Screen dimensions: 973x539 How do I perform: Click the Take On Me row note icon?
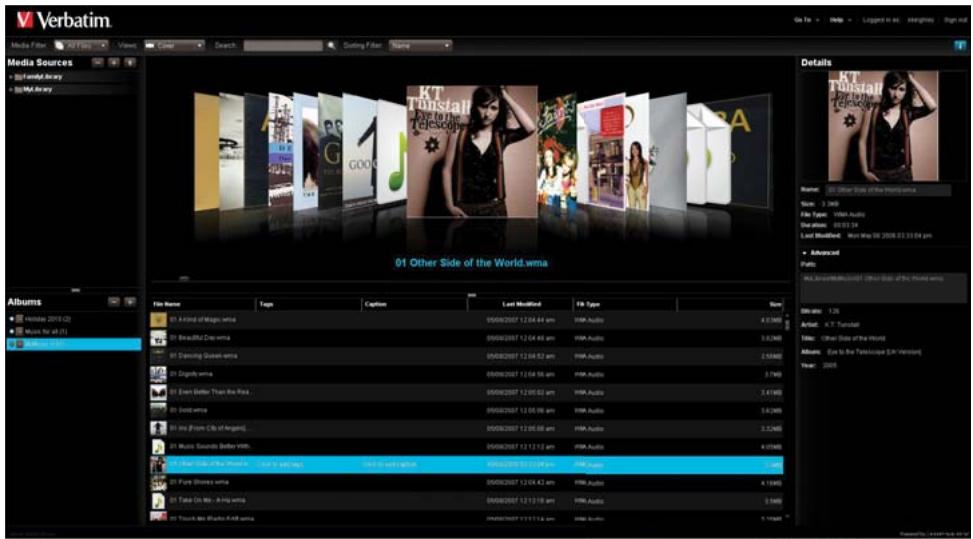(x=158, y=500)
